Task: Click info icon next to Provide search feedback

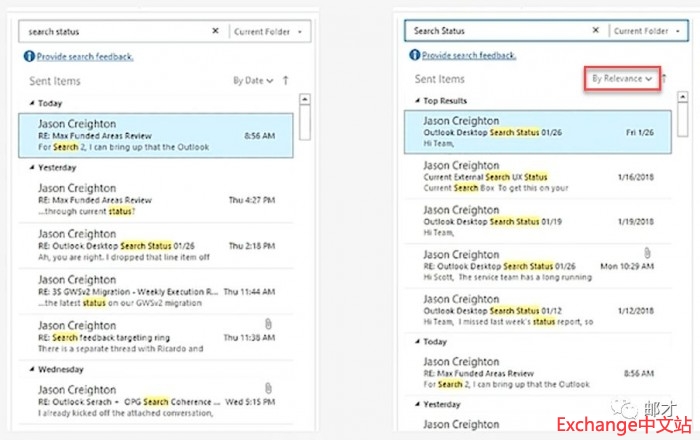Action: (26, 57)
